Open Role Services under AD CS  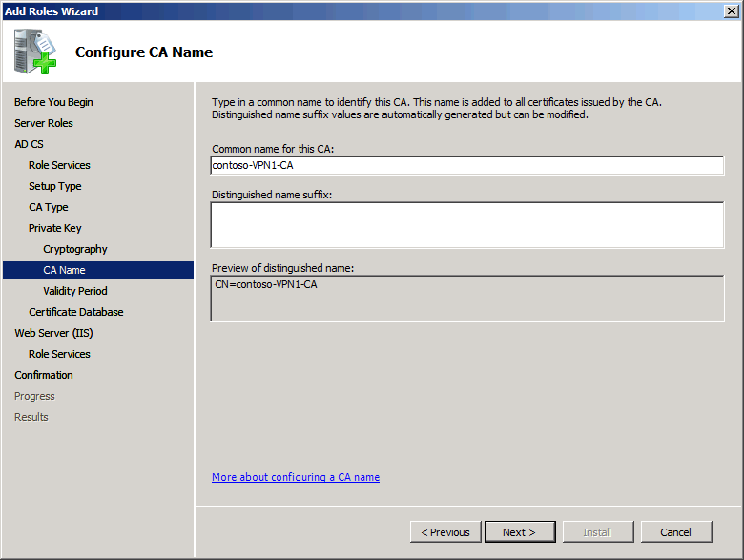[x=59, y=165]
